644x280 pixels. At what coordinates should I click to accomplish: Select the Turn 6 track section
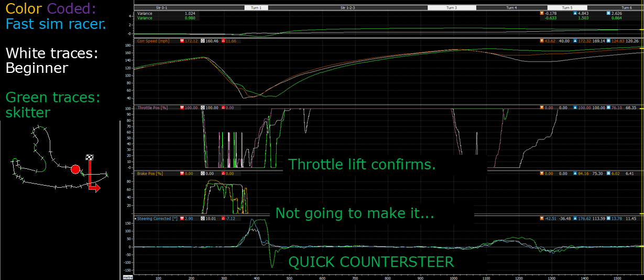(627, 8)
